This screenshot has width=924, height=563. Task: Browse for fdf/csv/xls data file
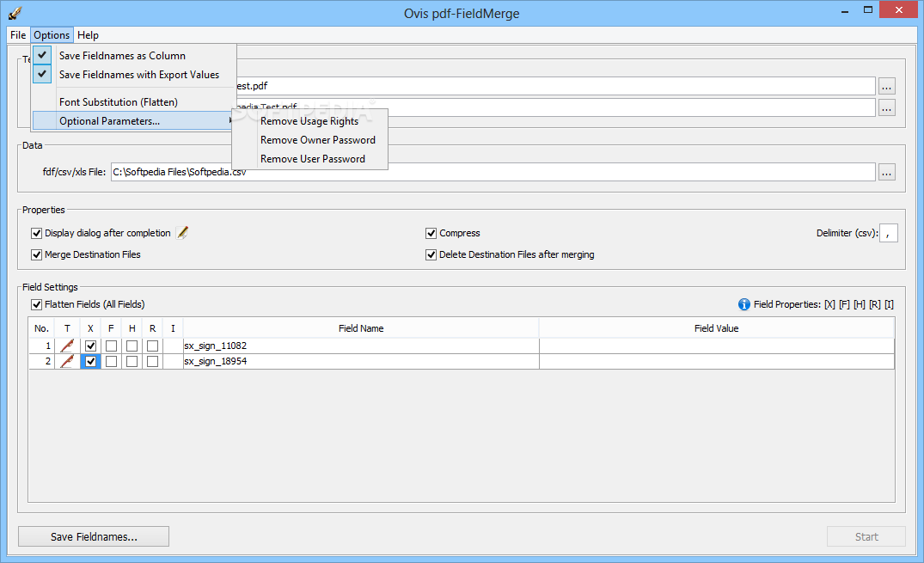(x=887, y=172)
